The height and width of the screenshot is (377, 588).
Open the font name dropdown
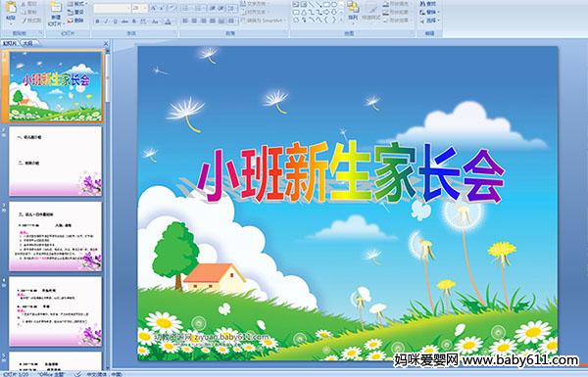tap(128, 8)
